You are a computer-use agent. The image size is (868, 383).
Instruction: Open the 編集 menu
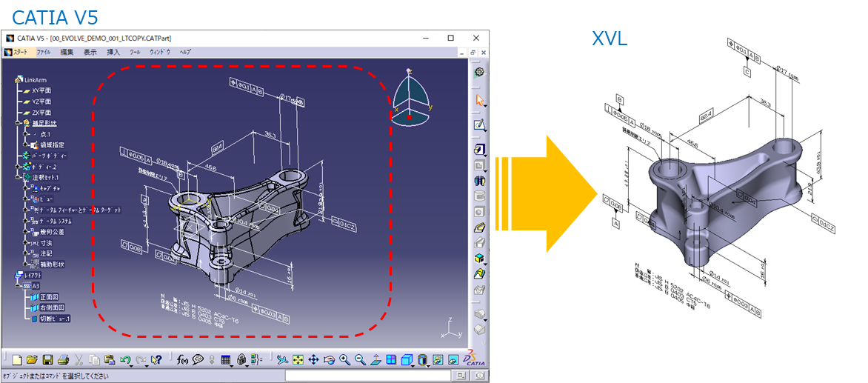(67, 52)
